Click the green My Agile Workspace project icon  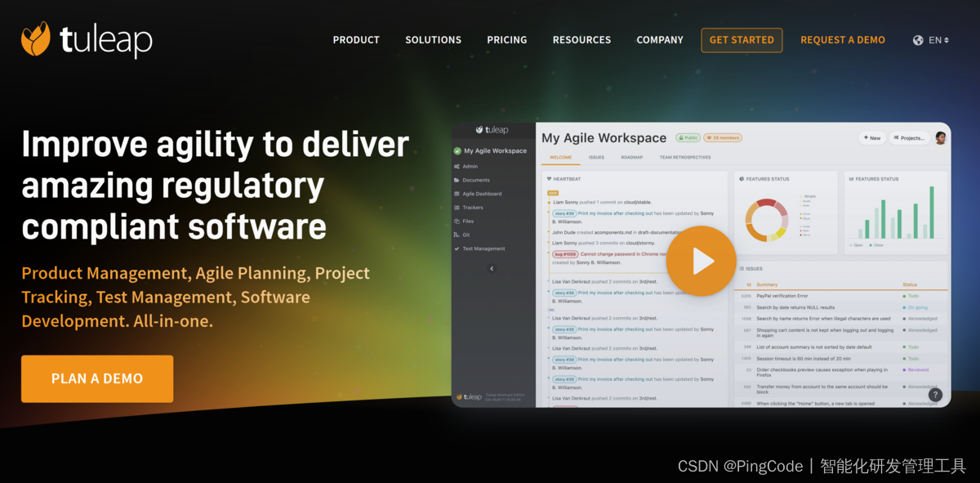(457, 151)
